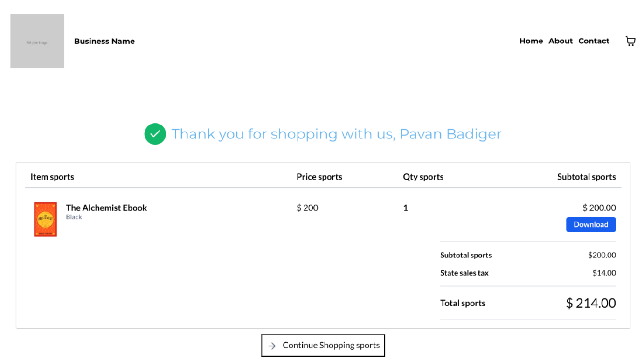Open the About menu item

(561, 41)
